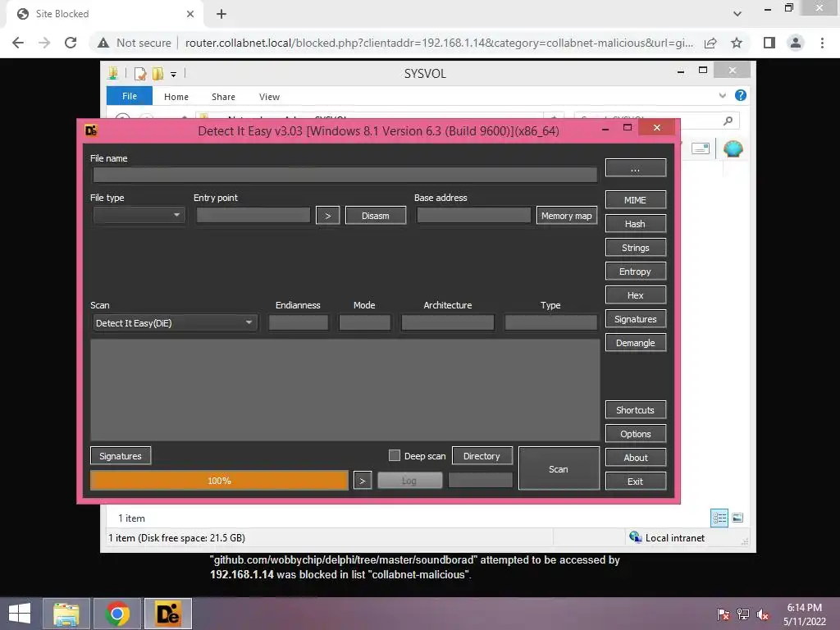
Task: Open File Explorer from taskbar
Action: (x=66, y=614)
